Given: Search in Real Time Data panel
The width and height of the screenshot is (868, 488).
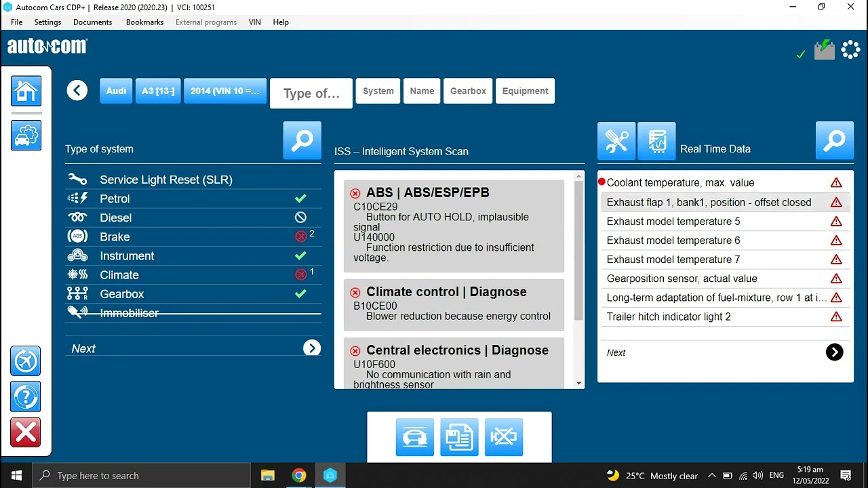Looking at the screenshot, I should click(835, 141).
